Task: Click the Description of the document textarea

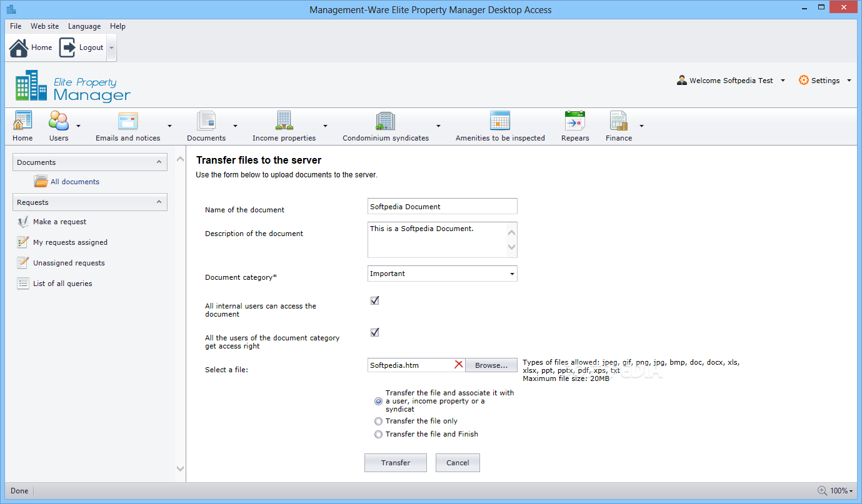Action: pos(443,240)
